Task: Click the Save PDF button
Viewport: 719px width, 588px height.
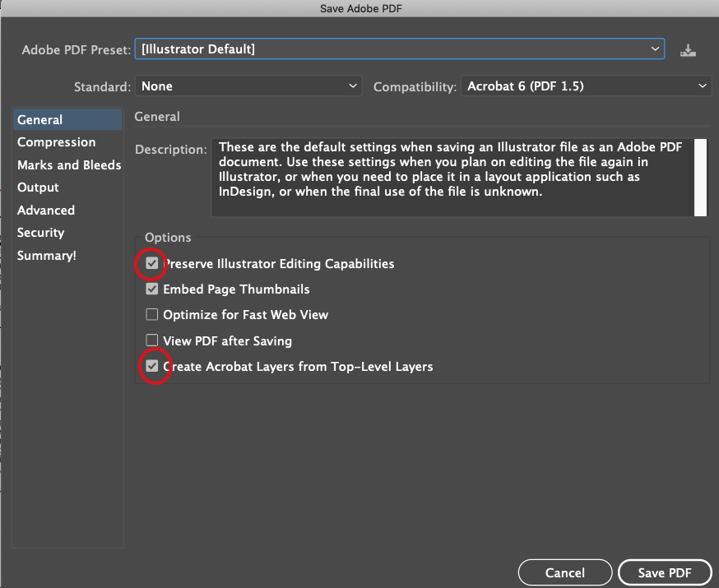Action: tap(665, 573)
